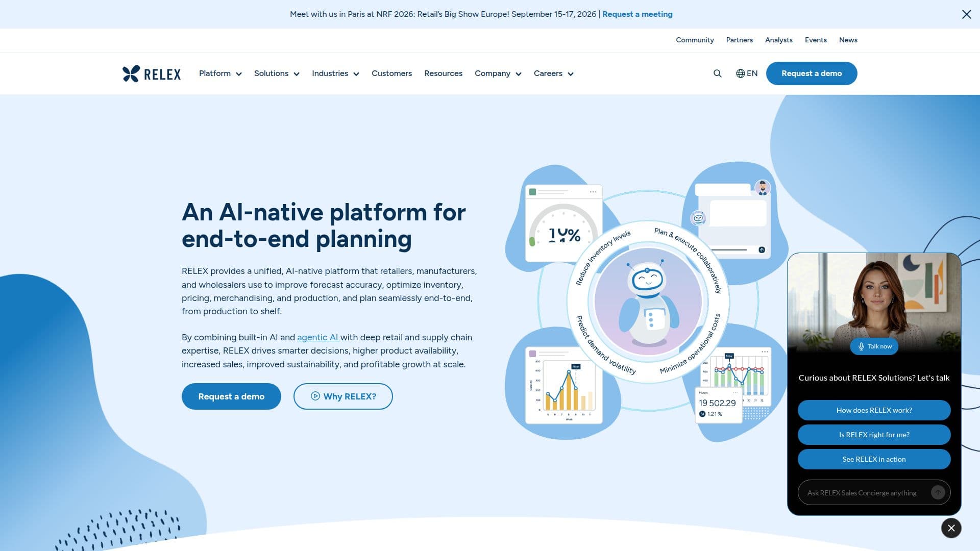
Task: Open the Community link
Action: click(x=695, y=40)
